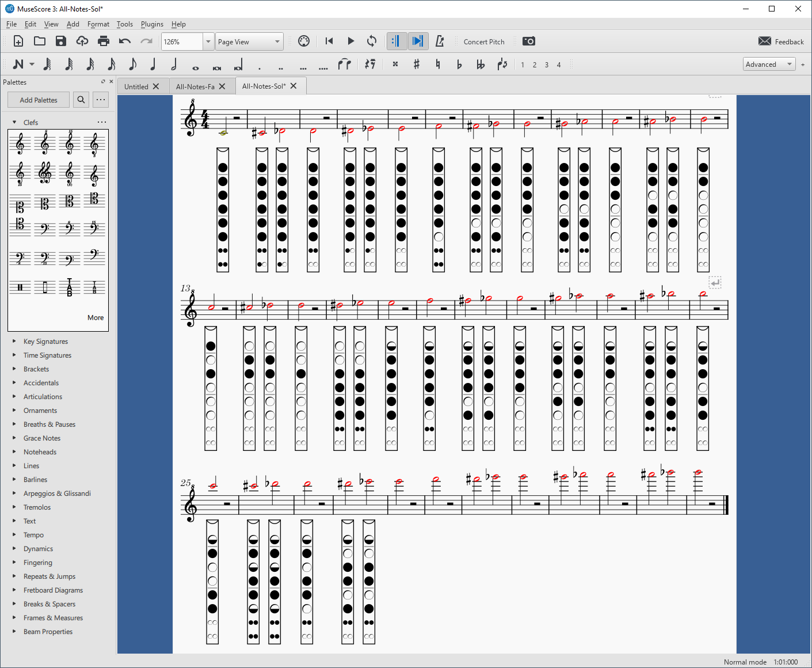Select the quarter note duration

[x=153, y=64]
